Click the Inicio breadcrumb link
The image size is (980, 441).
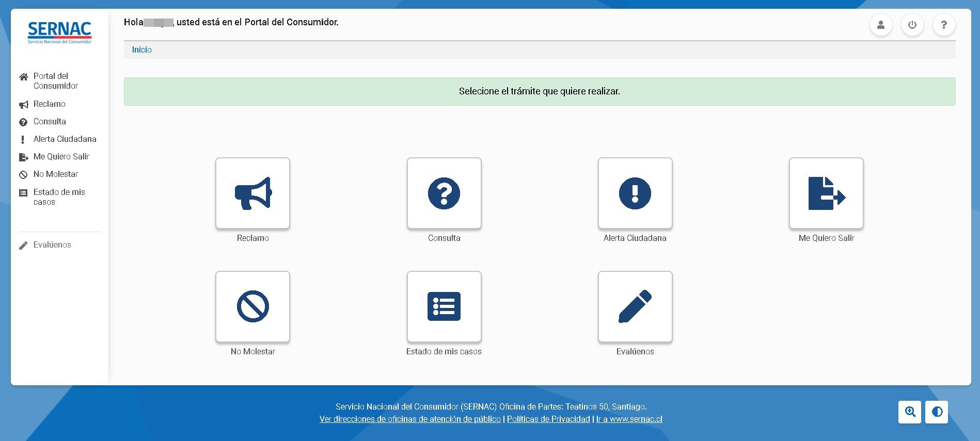pyautogui.click(x=141, y=50)
